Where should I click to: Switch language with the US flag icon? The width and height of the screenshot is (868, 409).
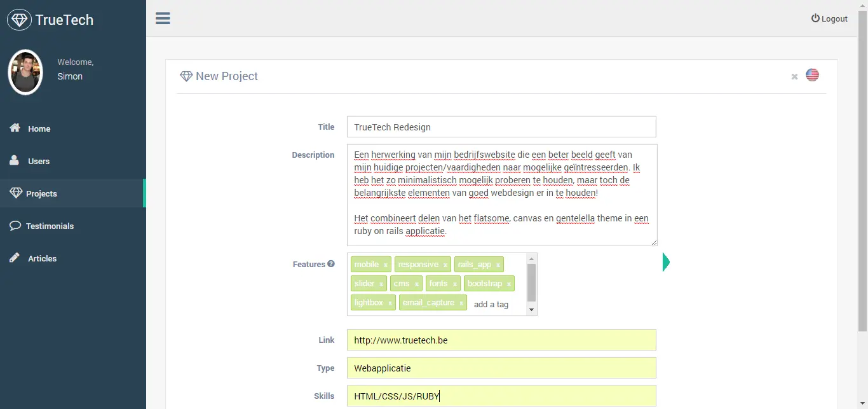coord(812,75)
